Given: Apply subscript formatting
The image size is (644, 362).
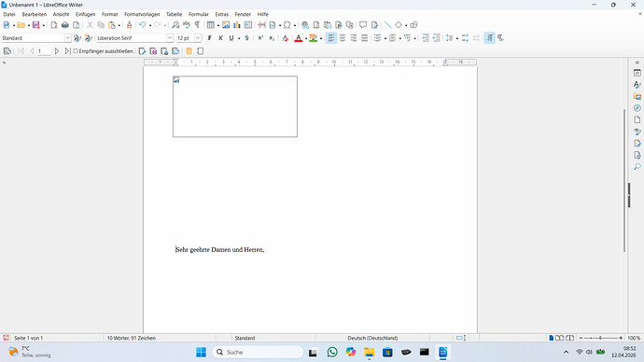Looking at the screenshot, I should pyautogui.click(x=272, y=38).
